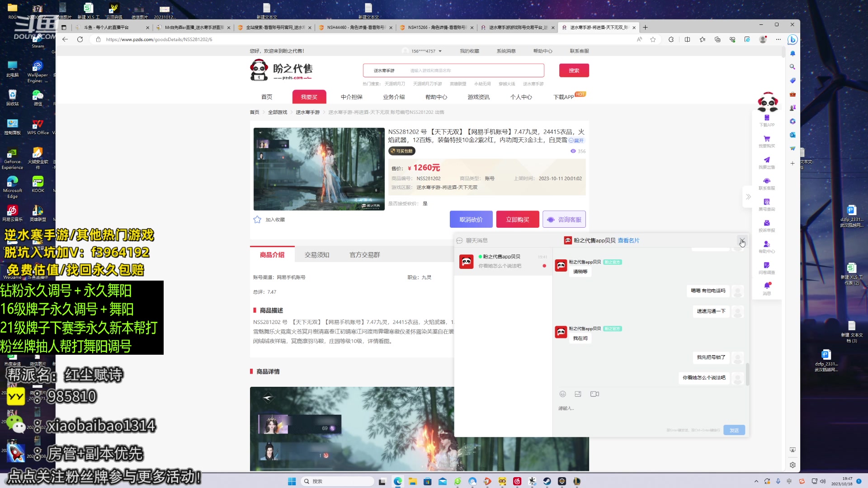Click the Bing Copilot icon in Edge
The width and height of the screenshot is (868, 488).
[x=792, y=40]
